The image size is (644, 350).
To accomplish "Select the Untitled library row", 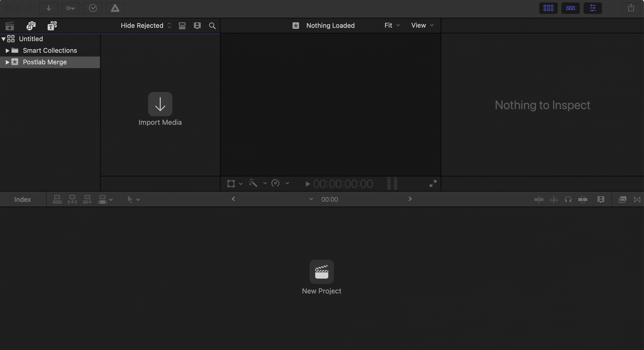I will click(x=50, y=39).
